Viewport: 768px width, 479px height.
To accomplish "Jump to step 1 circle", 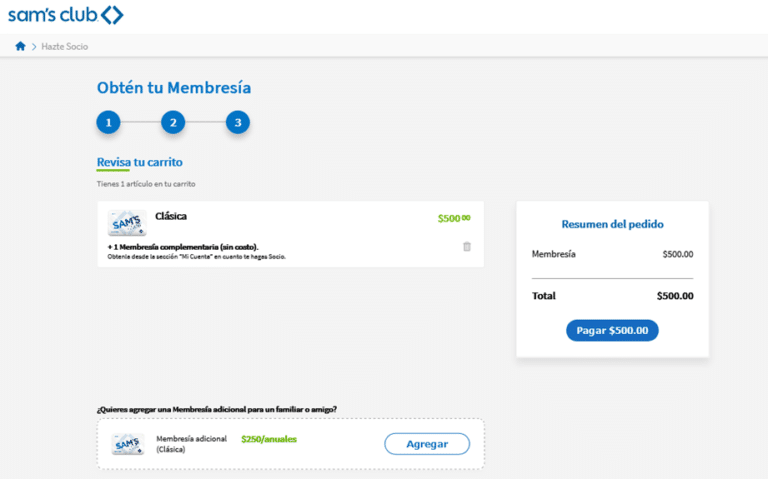I will (108, 122).
